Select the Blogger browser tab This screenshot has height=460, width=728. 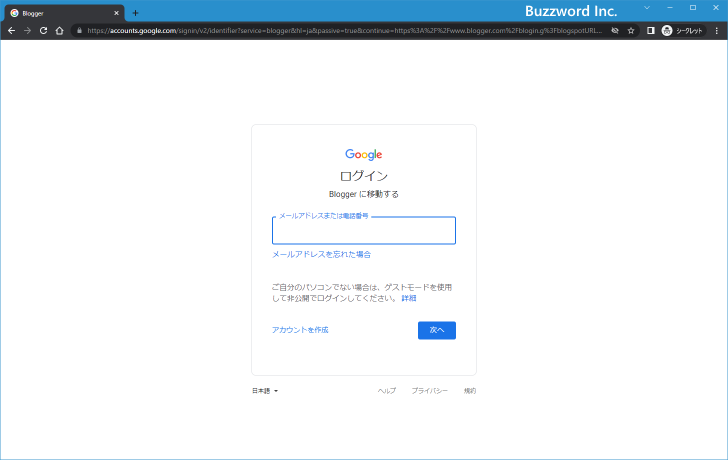pos(64,13)
